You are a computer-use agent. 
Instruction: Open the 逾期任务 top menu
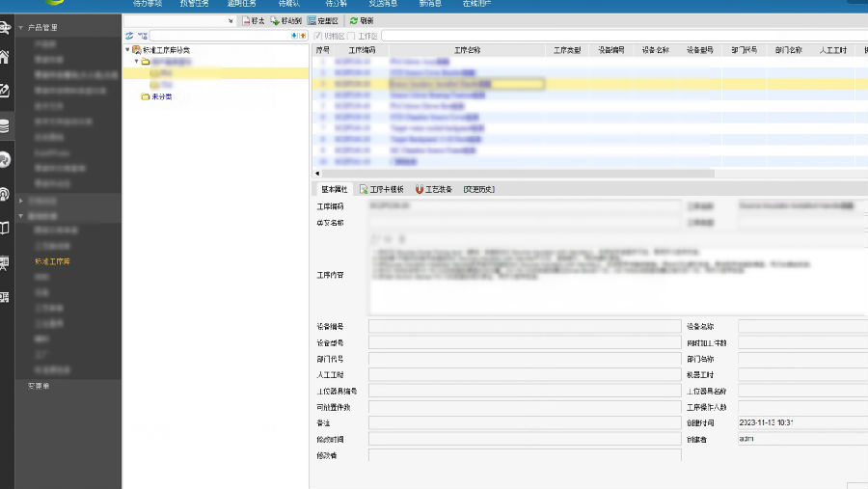tap(241, 3)
